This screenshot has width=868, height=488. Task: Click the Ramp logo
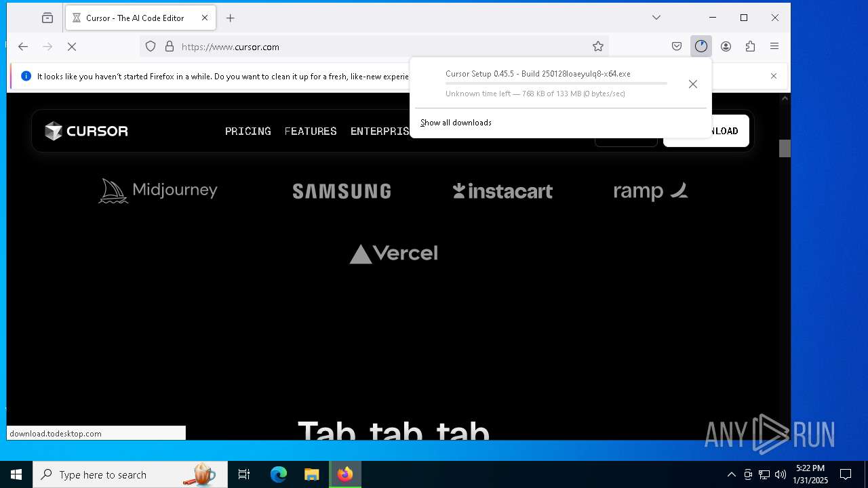651,191
